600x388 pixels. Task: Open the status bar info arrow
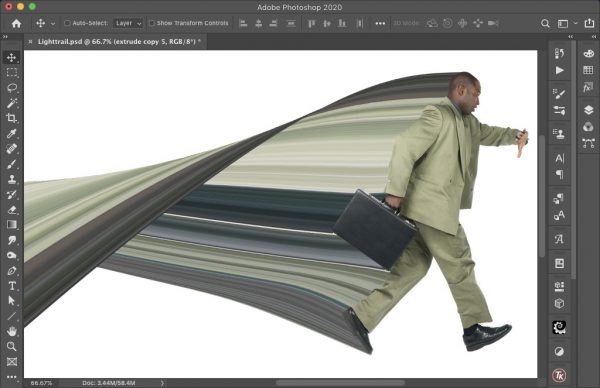[x=162, y=383]
